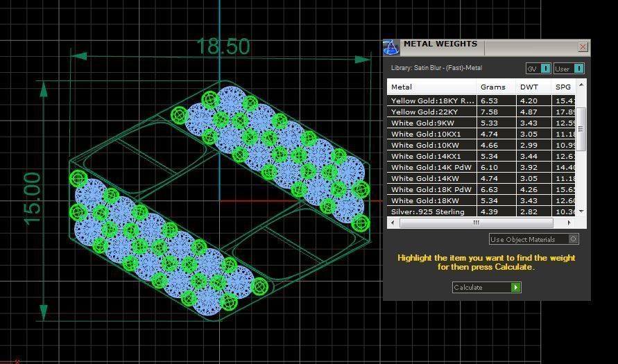Viewport: 618px width, 364px height.
Task: Click vertical scrollbar thumb in metal list
Action: pos(581,129)
